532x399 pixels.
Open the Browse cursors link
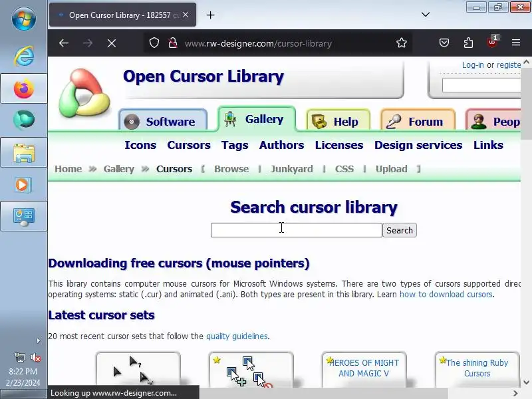[x=231, y=169]
